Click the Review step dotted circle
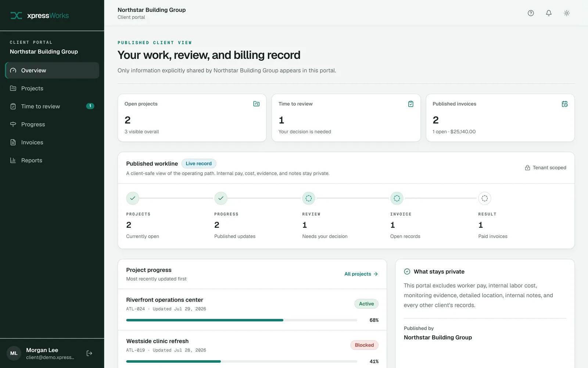588x368 pixels. coord(309,198)
